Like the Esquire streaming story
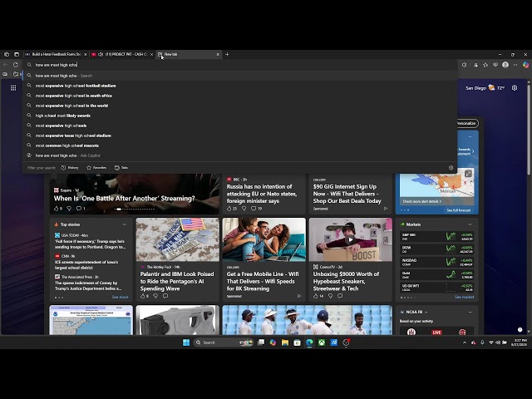This screenshot has width=532, height=399. pyautogui.click(x=57, y=209)
